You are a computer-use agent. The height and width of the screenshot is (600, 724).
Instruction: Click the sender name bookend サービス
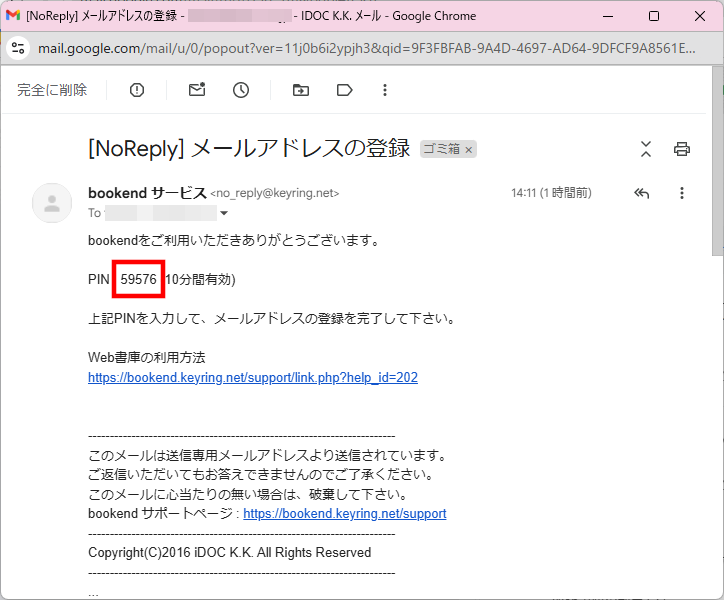coord(147,193)
